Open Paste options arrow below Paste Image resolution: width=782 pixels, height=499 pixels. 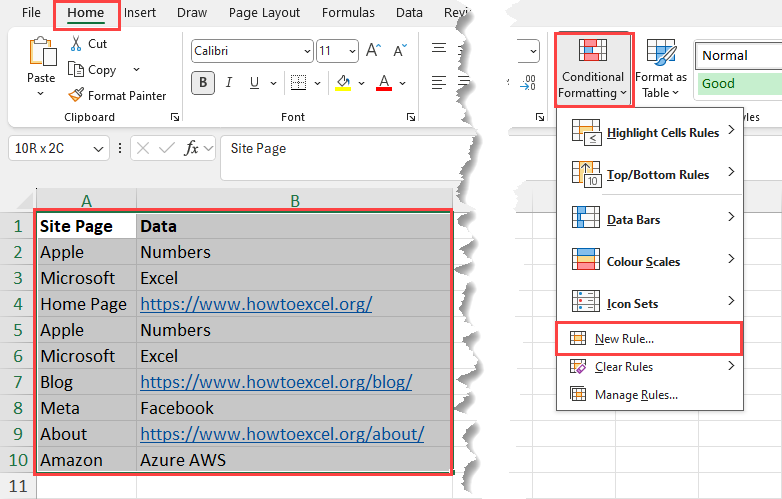41,94
